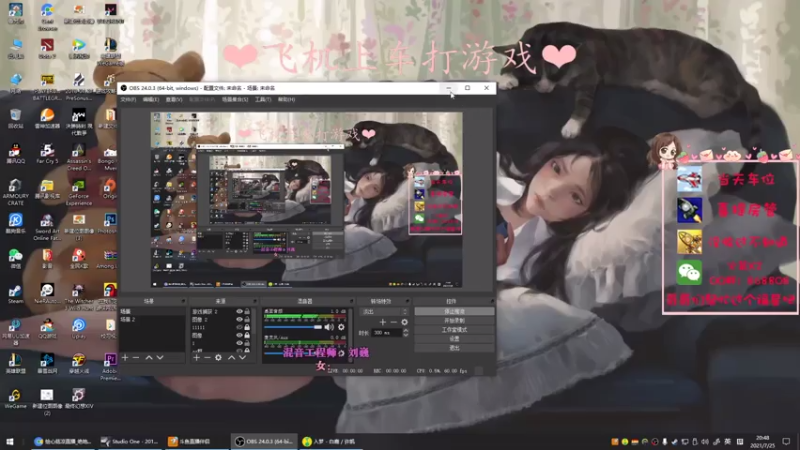Switch to Studio One in the taskbar
The image size is (800, 450).
click(130, 441)
